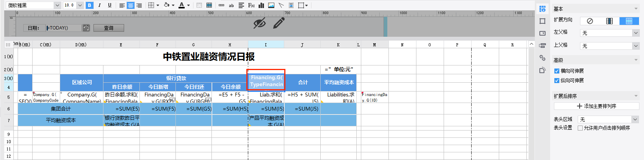Toggle 横向可伸展 checkbox
The height and width of the screenshot is (160, 644).
pyautogui.click(x=557, y=71)
